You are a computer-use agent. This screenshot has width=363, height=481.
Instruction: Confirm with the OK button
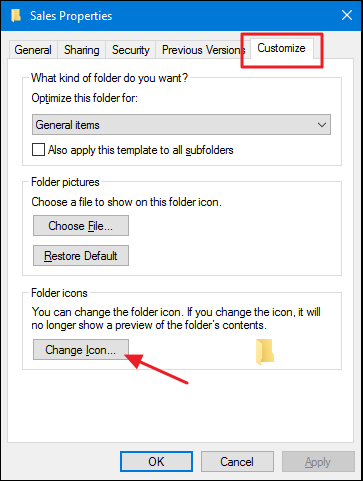click(x=156, y=462)
